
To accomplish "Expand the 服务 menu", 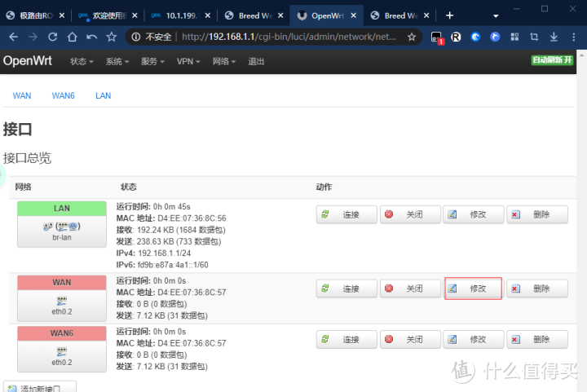I will [x=152, y=61].
